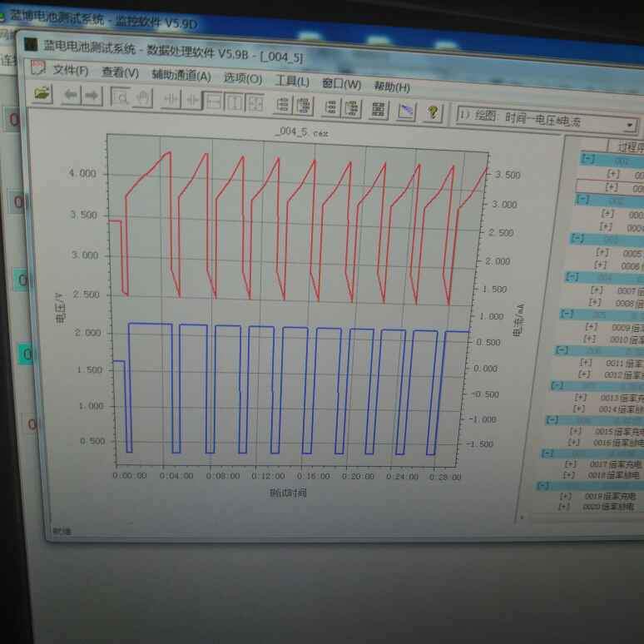Collapse the cycle group containing step 0017
The width and height of the screenshot is (644, 644).
pos(547,453)
